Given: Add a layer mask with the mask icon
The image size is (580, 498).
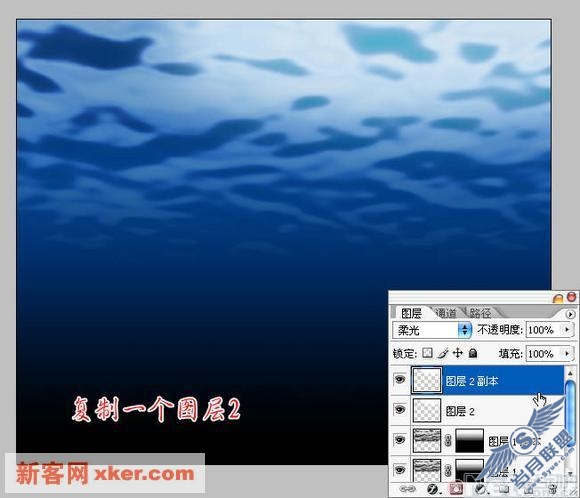Looking at the screenshot, I should click(457, 489).
